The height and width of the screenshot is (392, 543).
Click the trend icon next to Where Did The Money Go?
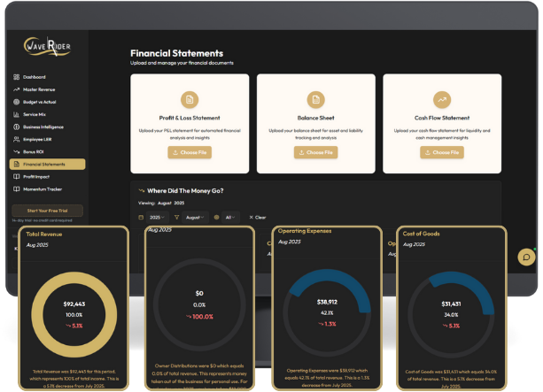click(142, 190)
